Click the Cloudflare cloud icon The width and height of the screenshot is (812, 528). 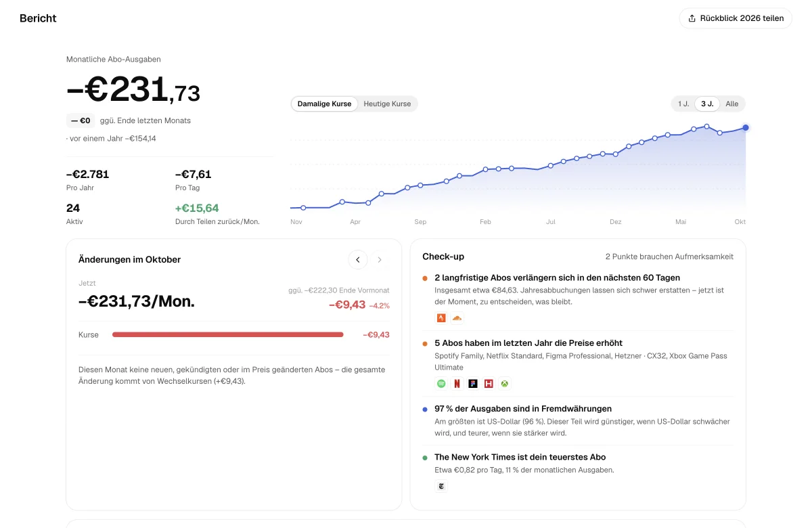(x=457, y=318)
